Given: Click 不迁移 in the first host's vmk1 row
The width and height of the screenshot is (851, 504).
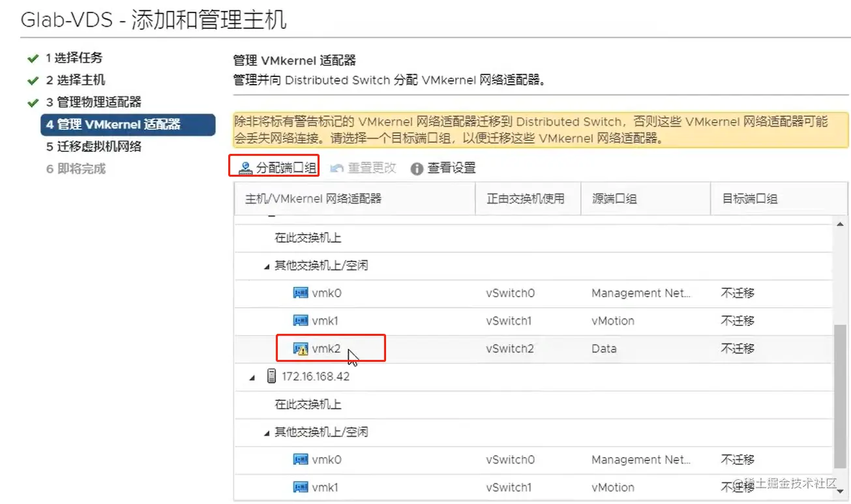Looking at the screenshot, I should [x=738, y=321].
